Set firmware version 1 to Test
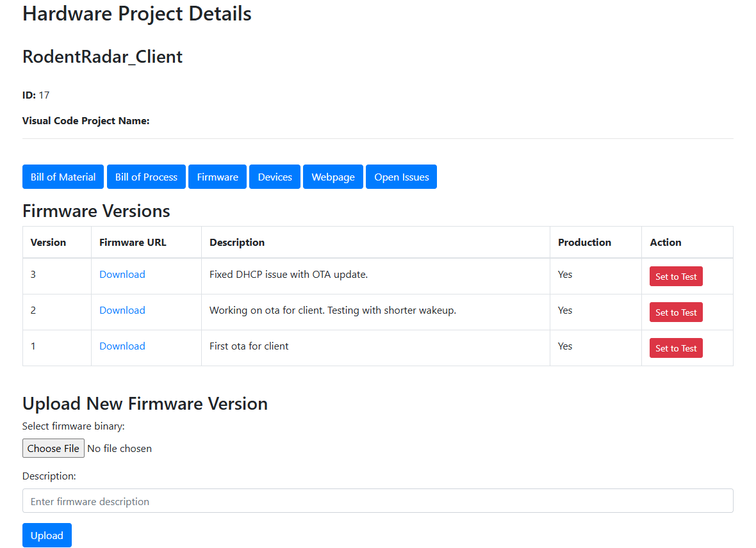 676,348
